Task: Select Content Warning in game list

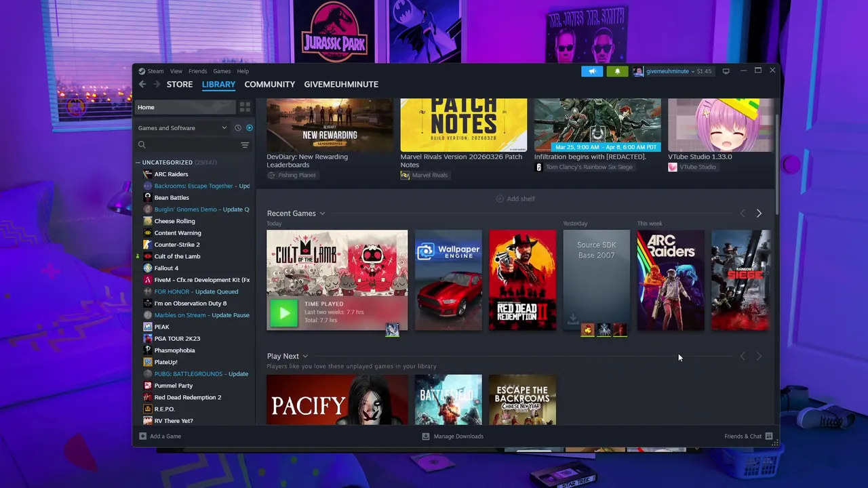Action: 178,233
